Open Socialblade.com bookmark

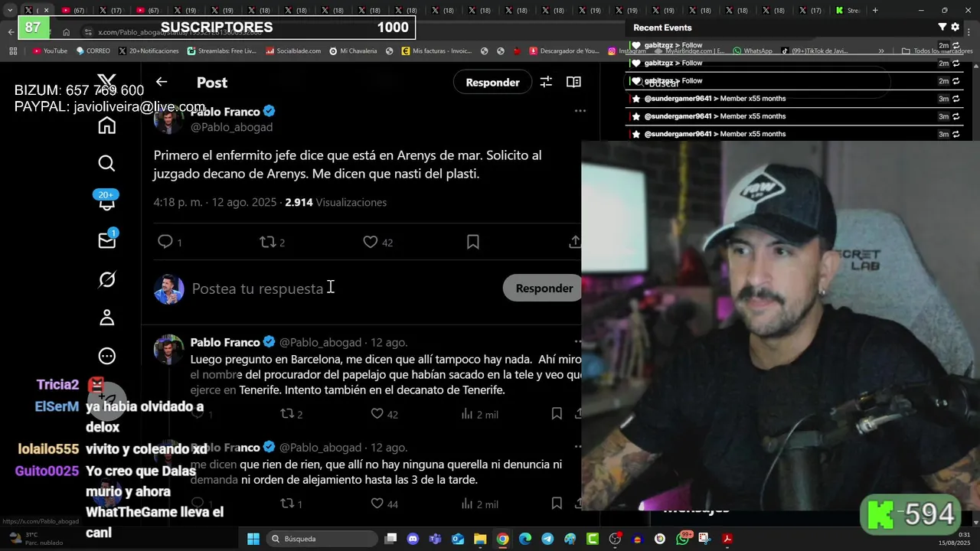293,51
